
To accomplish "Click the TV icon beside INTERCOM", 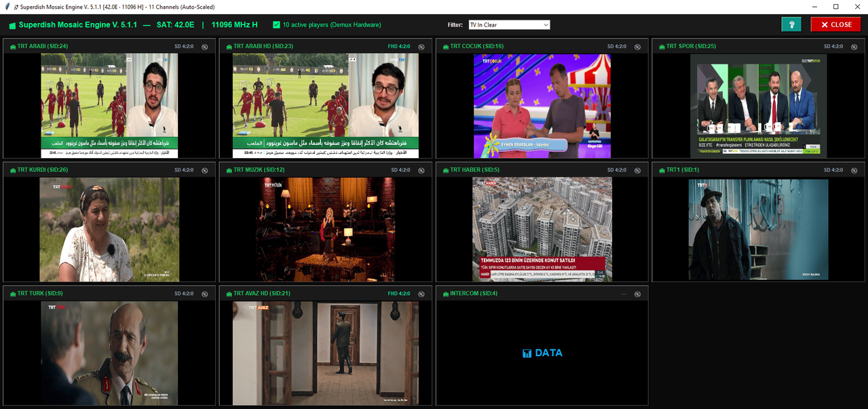I will [x=445, y=294].
